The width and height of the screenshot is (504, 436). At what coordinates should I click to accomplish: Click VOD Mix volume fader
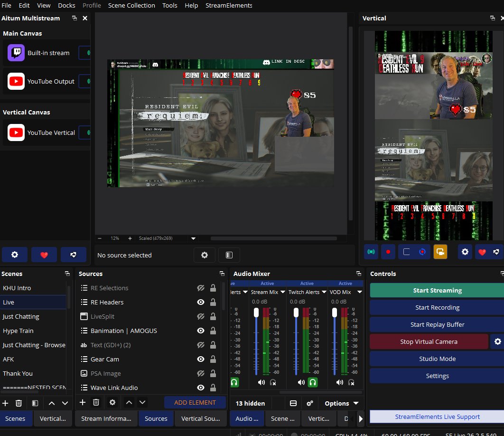335,313
